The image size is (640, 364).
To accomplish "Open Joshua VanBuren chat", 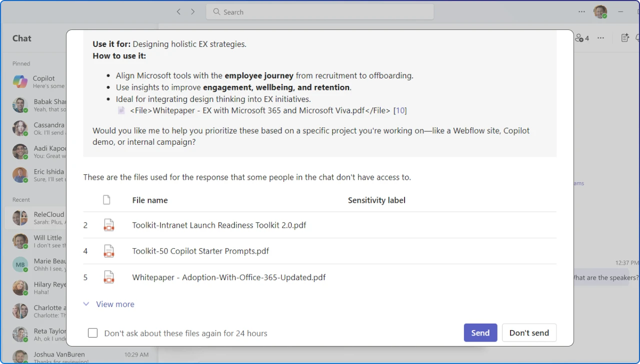I will click(80, 357).
